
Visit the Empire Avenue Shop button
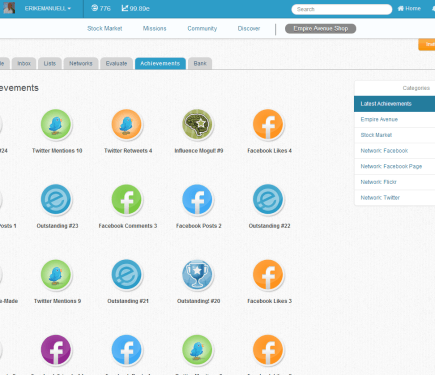coord(320,29)
